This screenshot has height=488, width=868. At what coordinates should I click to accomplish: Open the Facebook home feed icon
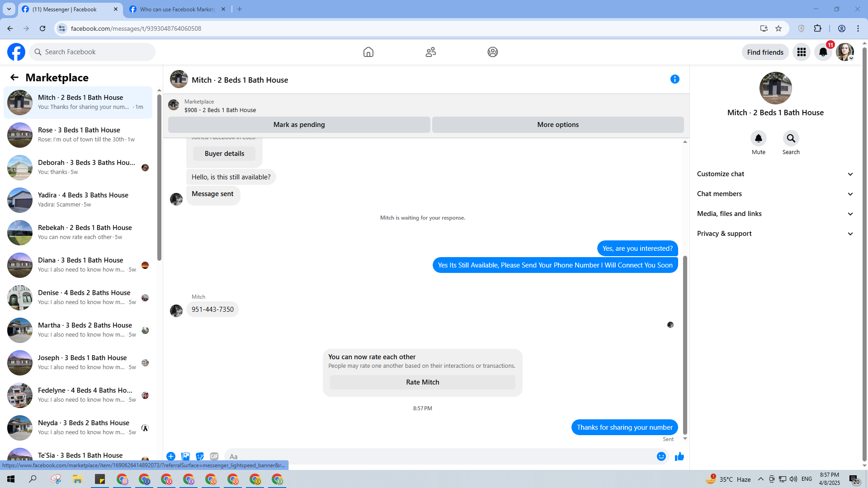pyautogui.click(x=368, y=52)
